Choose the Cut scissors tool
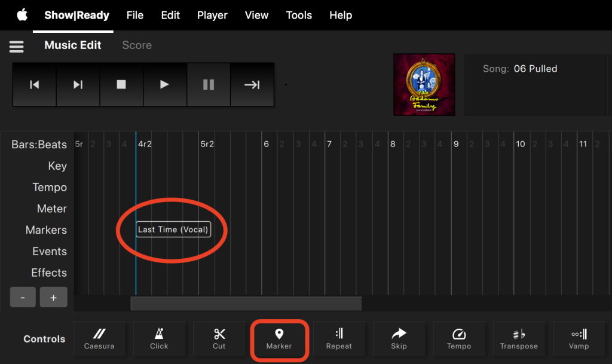The width and height of the screenshot is (612, 364). click(x=219, y=339)
